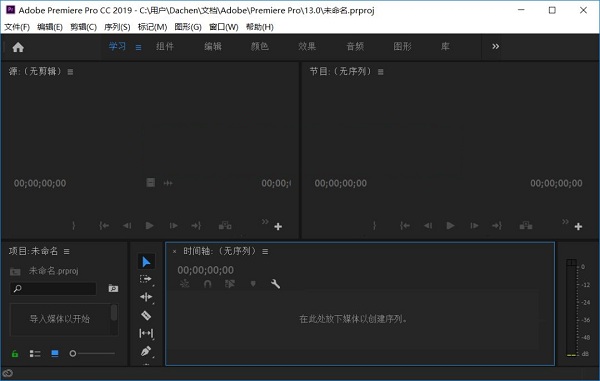600x381 pixels.
Task: Switch project panel to list view
Action: click(x=35, y=353)
